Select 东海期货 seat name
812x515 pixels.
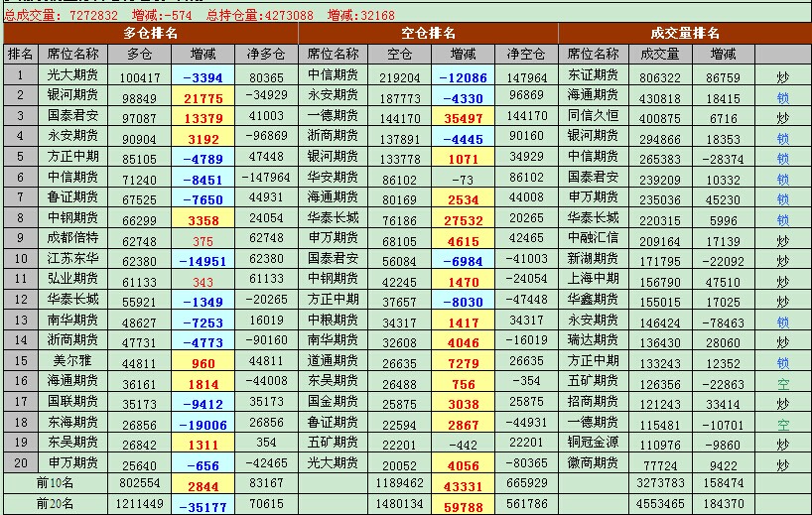[x=73, y=422]
